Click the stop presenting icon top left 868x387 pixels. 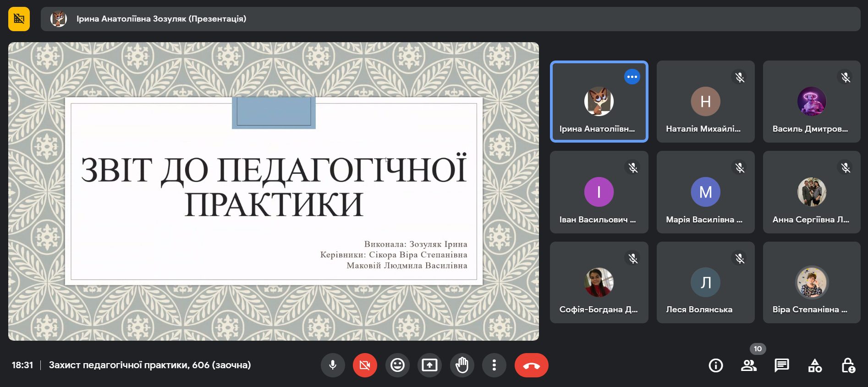tap(19, 19)
